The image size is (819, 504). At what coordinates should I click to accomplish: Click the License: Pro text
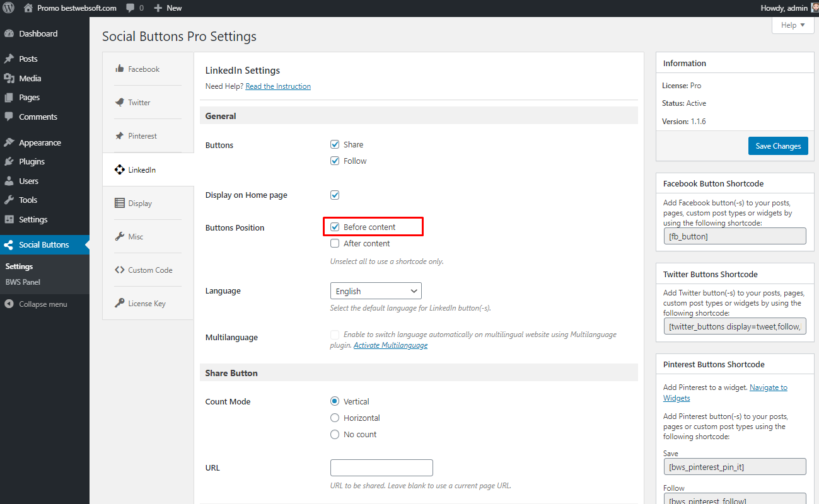682,86
